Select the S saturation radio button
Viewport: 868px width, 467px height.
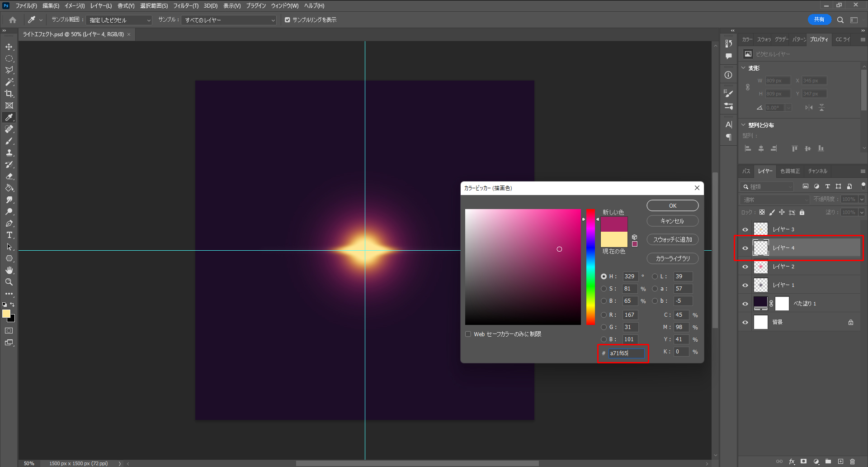[604, 289]
